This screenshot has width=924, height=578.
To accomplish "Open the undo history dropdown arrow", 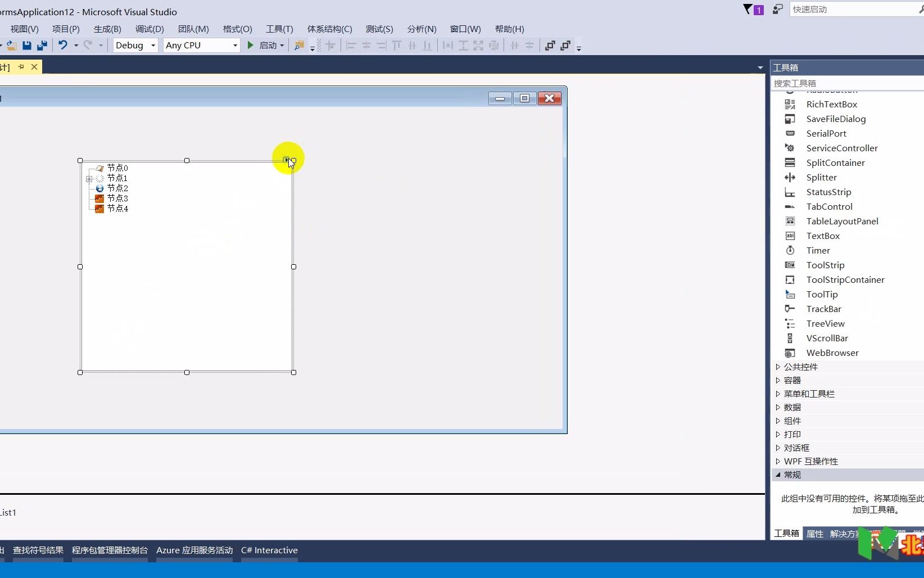I will (76, 46).
